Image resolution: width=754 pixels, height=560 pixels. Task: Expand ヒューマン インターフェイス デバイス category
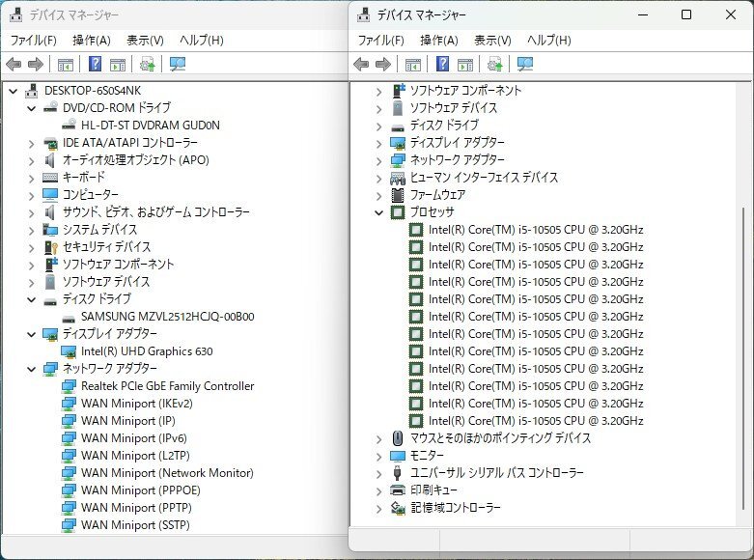[x=378, y=178]
